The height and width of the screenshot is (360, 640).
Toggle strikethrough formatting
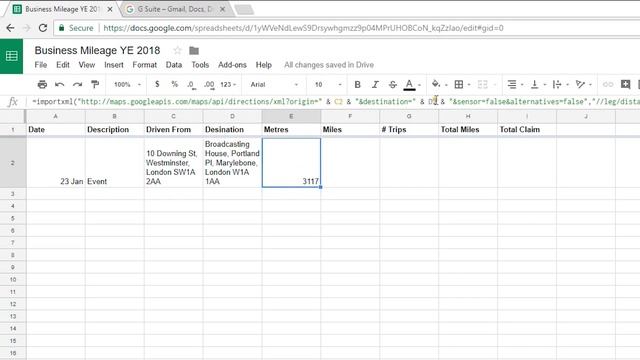393,84
